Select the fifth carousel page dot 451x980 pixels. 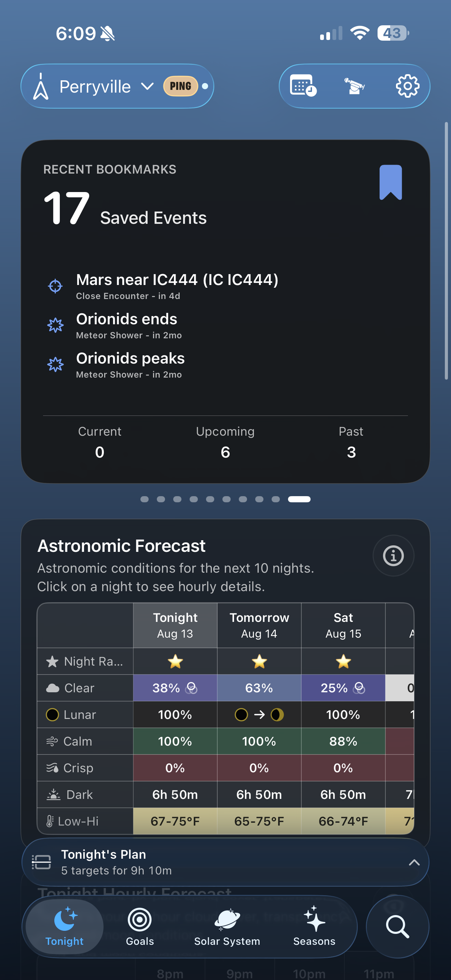coord(210,499)
